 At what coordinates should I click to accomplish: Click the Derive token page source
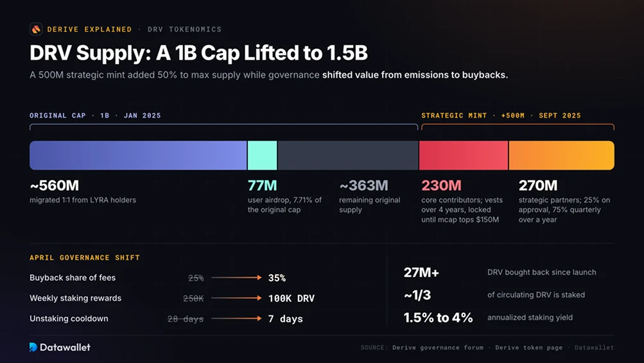click(529, 348)
